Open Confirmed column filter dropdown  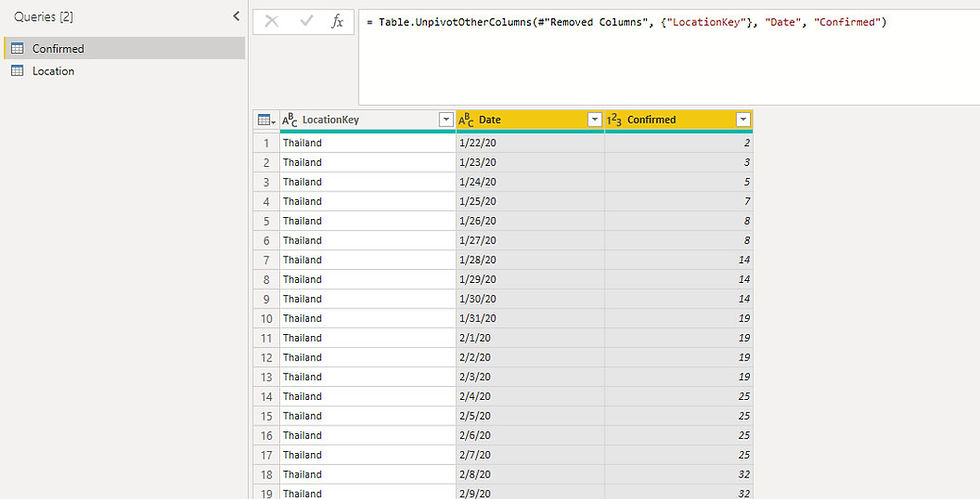coord(743,119)
